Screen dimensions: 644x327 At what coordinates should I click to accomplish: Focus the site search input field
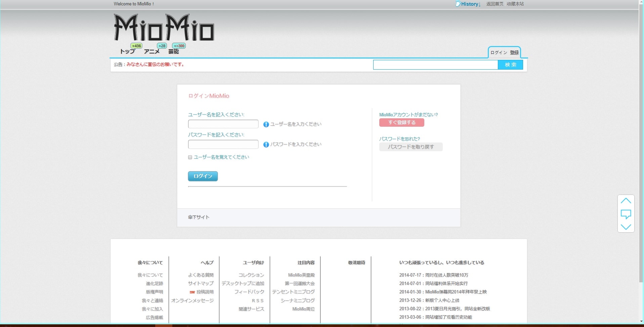[x=435, y=65]
